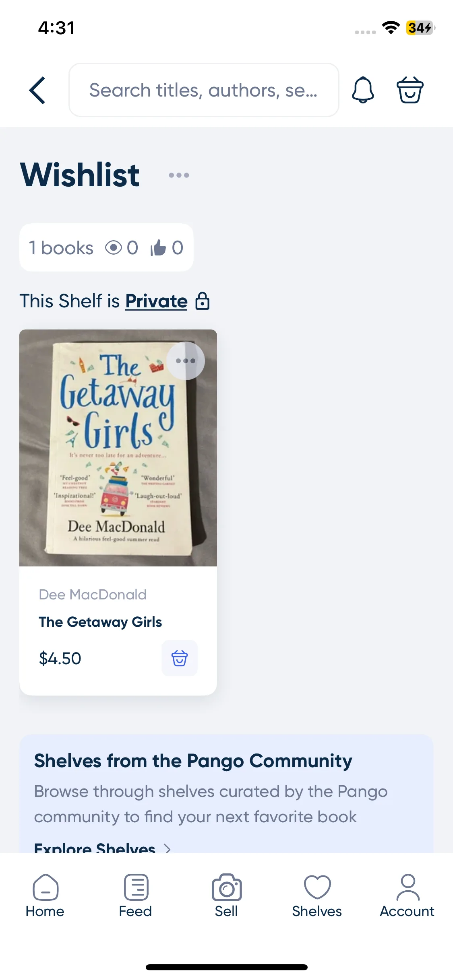
Task: Switch to the Feed tab
Action: click(136, 896)
